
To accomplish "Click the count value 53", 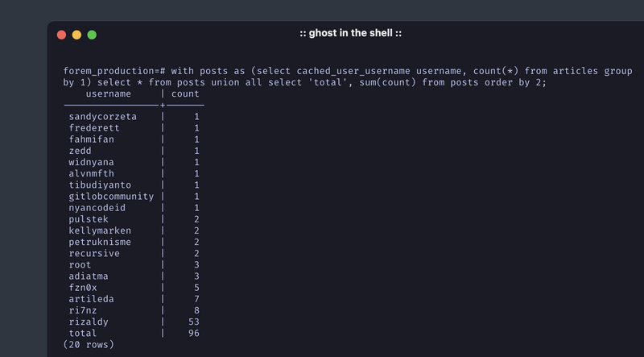I will tap(192, 322).
